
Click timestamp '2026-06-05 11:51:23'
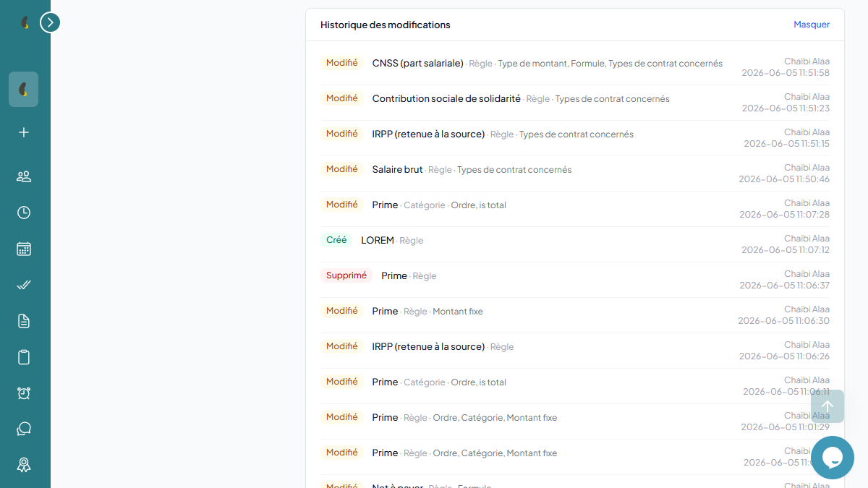pyautogui.click(x=786, y=108)
